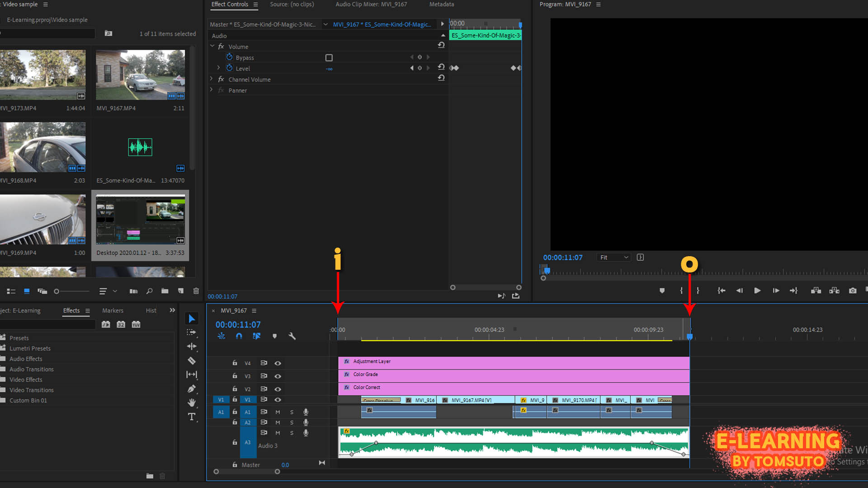868x488 pixels.
Task: Switch to Markers tab
Action: click(113, 310)
